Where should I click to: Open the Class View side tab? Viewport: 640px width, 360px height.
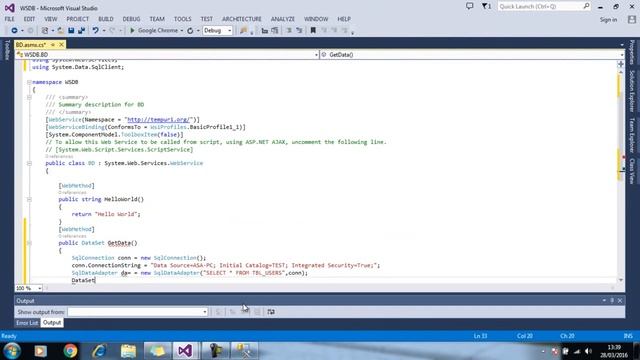pyautogui.click(x=632, y=171)
